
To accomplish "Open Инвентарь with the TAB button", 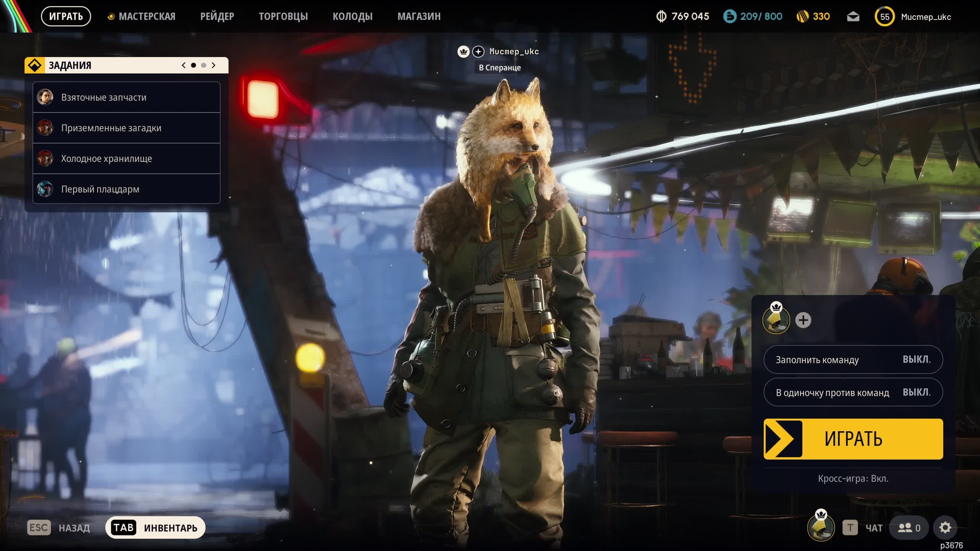I will point(155,528).
